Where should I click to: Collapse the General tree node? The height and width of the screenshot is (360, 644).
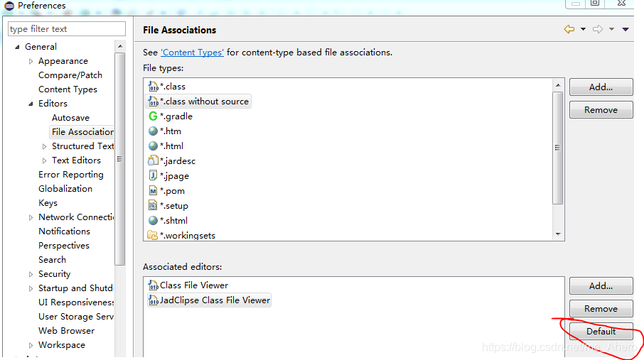coord(17,47)
